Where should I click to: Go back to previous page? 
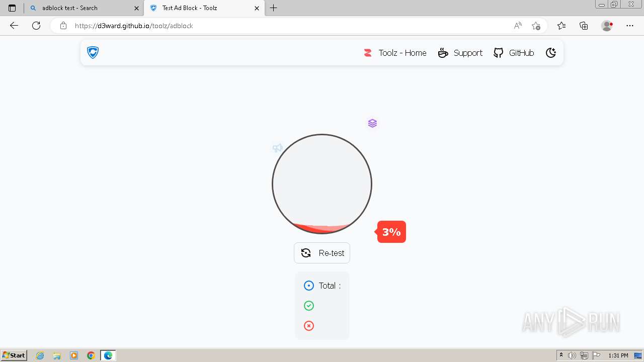[14, 26]
